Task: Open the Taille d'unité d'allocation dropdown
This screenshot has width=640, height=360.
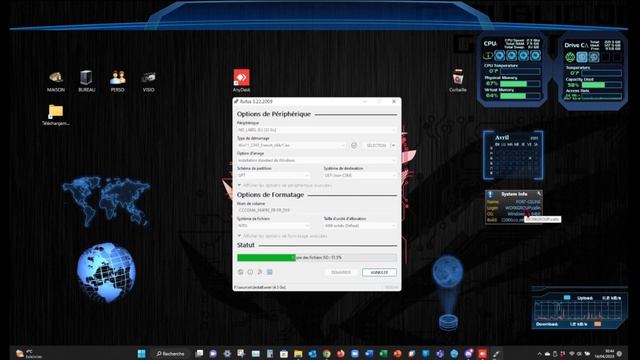Action: (360, 225)
